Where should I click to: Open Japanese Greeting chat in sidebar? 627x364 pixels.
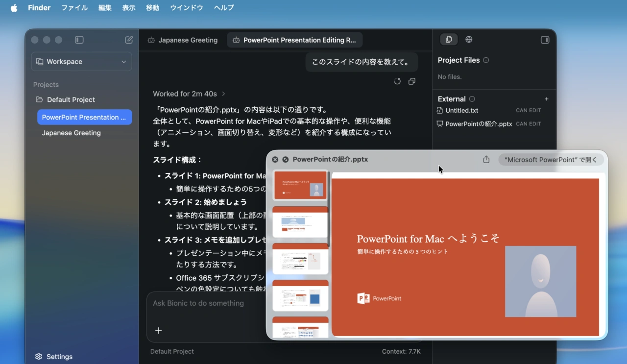(x=72, y=133)
